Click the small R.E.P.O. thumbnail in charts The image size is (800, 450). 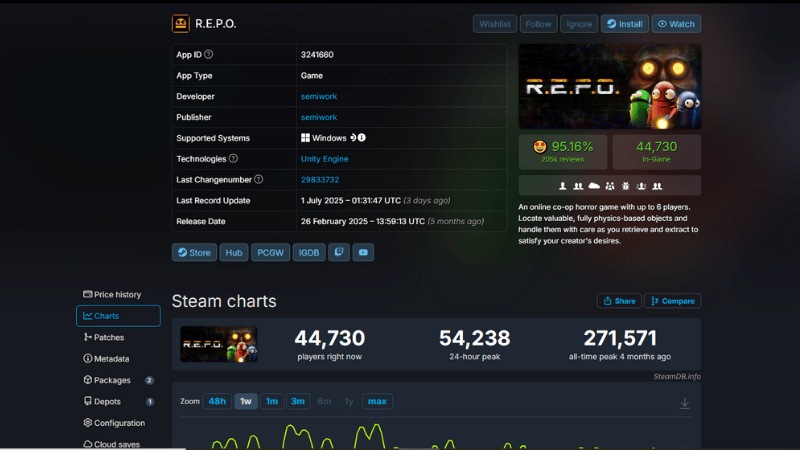click(x=219, y=344)
